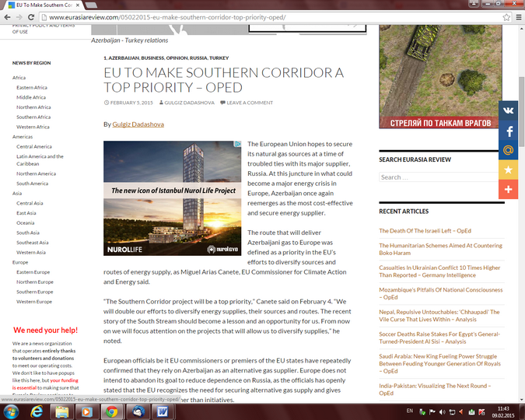The image size is (525, 420).
Task: Click the volume speaker tray icon
Action: [442, 412]
